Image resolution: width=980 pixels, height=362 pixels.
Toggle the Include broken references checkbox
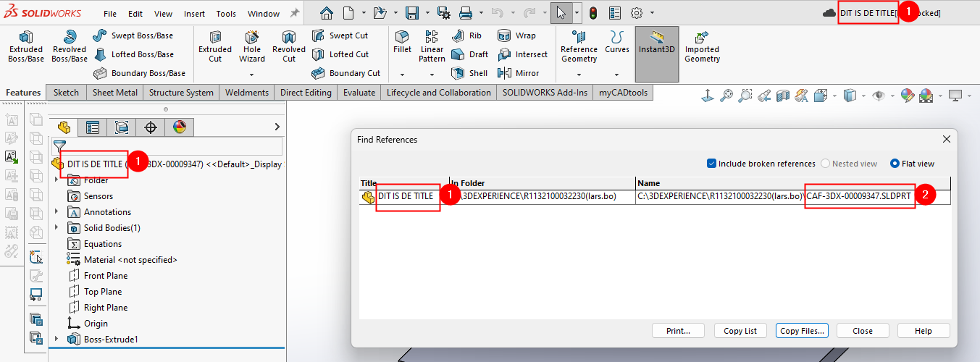711,164
